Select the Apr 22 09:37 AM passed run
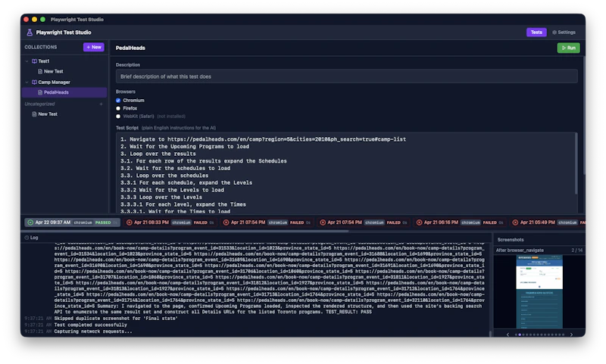The height and width of the screenshot is (364, 606). 72,222
